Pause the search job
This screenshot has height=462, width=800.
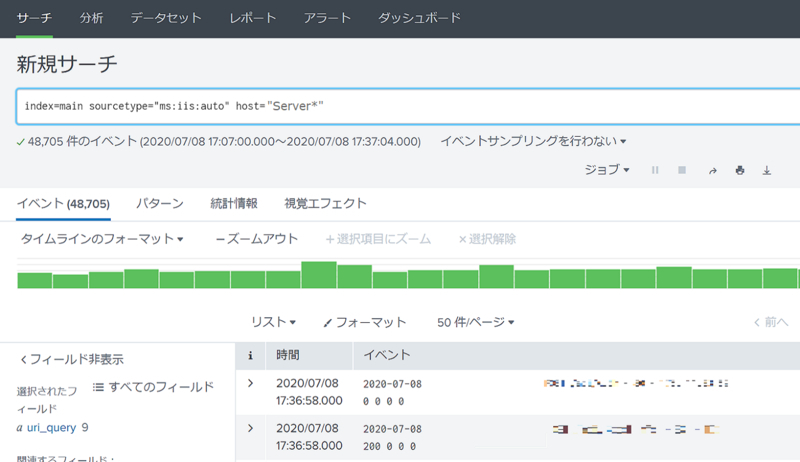(x=655, y=170)
